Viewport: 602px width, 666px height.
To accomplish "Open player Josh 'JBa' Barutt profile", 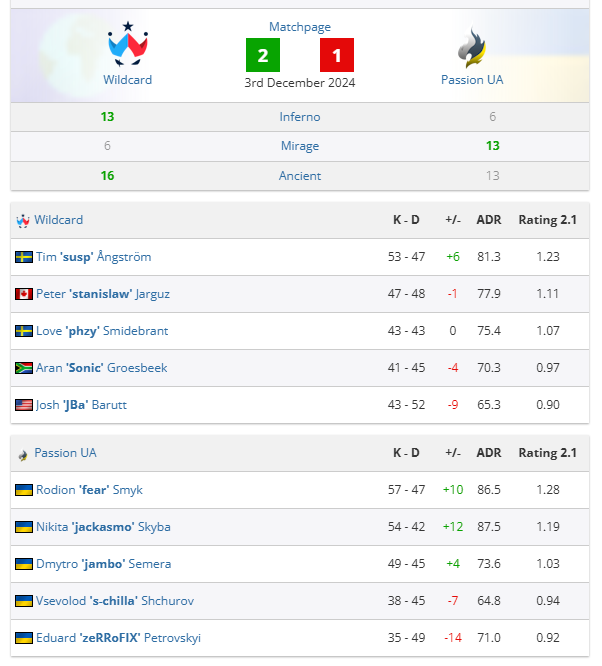I will [x=81, y=405].
